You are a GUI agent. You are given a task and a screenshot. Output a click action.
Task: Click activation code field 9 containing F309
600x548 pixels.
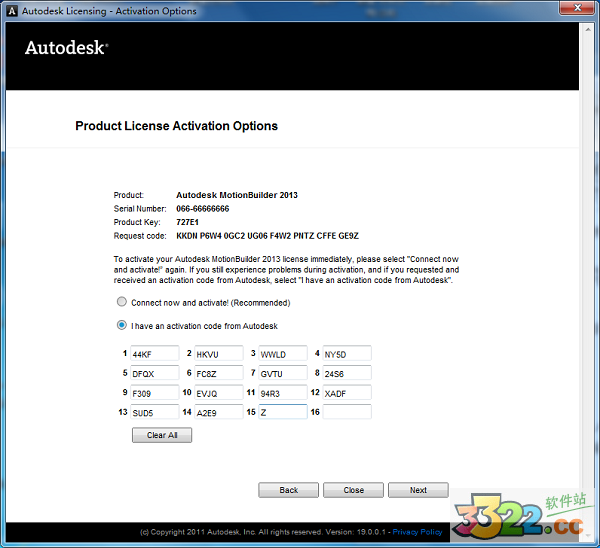click(x=155, y=392)
